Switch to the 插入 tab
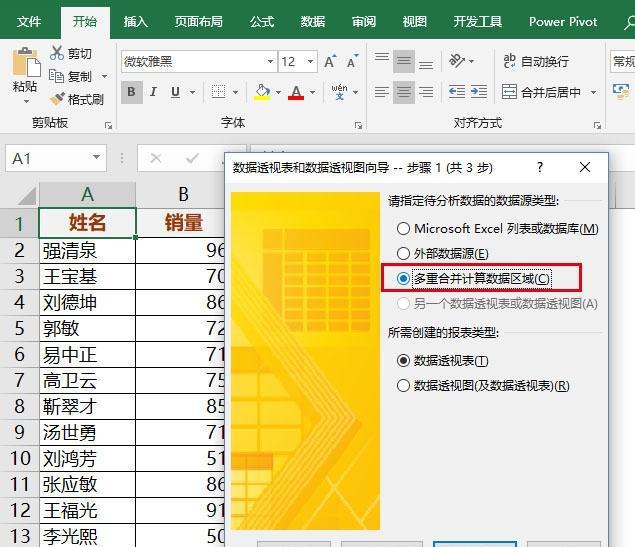The image size is (635, 547). 136,21
